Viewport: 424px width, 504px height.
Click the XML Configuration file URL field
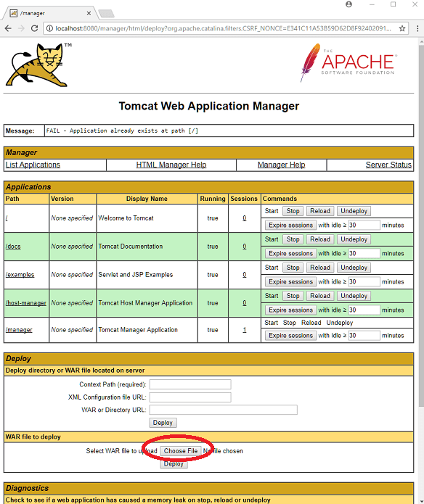coord(190,397)
